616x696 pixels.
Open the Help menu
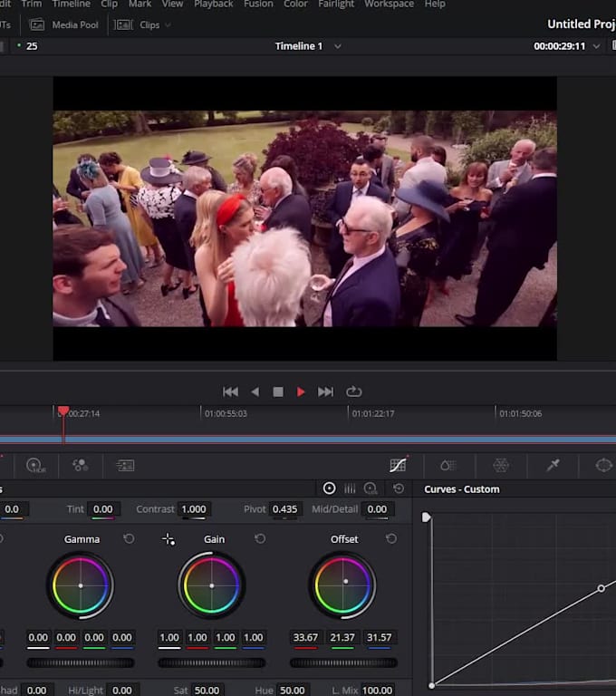click(435, 4)
